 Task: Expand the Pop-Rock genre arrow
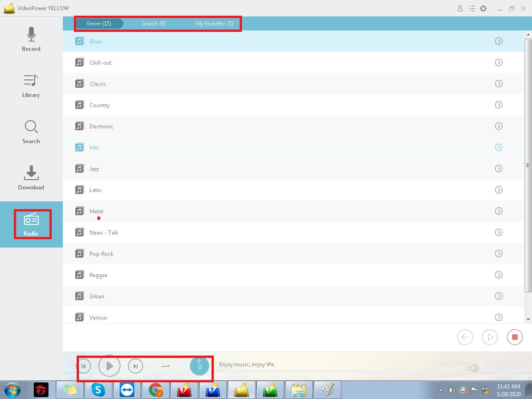point(499,254)
